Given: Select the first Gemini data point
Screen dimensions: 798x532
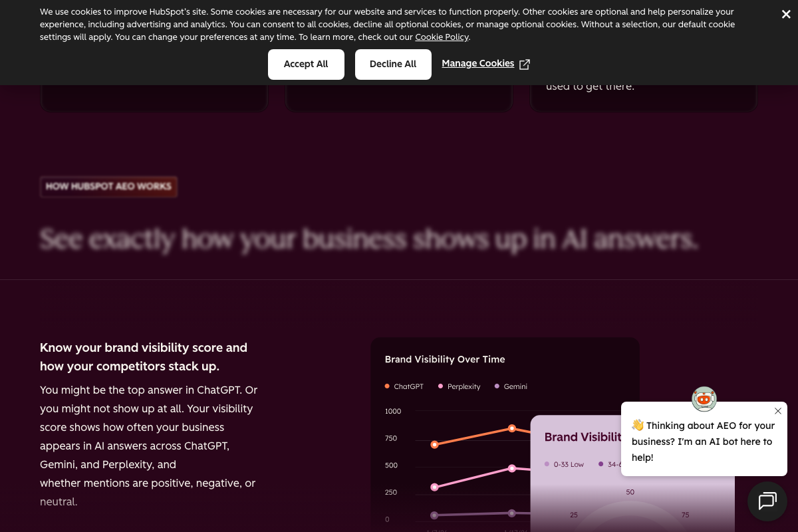Looking at the screenshot, I should tap(434, 515).
